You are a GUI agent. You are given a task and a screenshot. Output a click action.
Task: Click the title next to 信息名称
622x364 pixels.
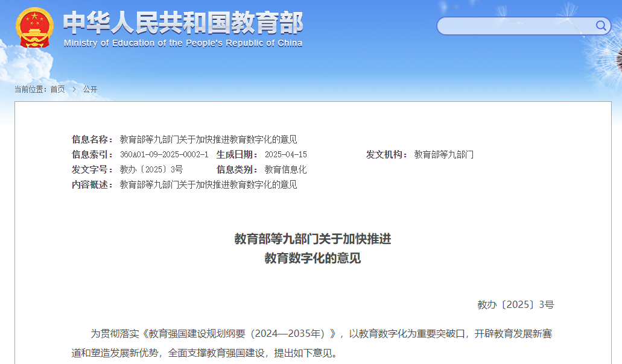coord(208,139)
